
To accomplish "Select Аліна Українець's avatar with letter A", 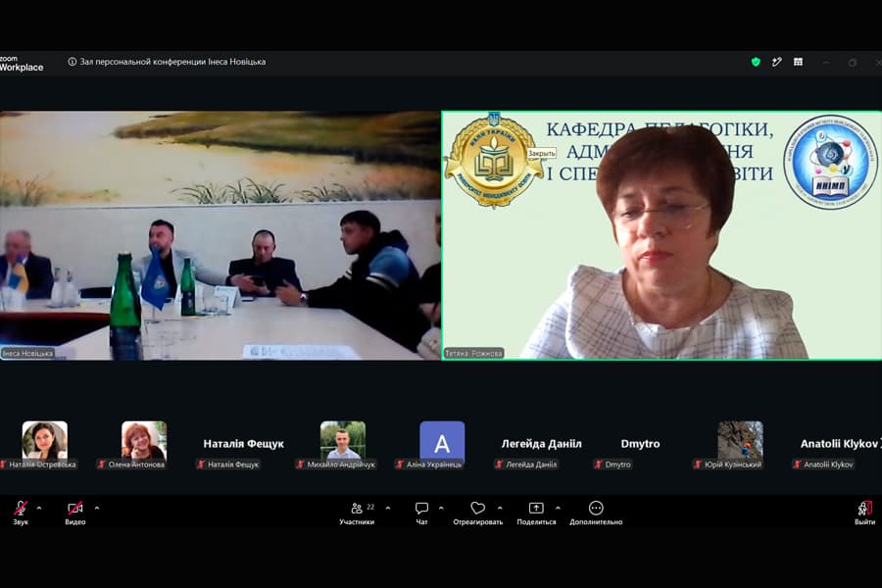I will [x=442, y=443].
